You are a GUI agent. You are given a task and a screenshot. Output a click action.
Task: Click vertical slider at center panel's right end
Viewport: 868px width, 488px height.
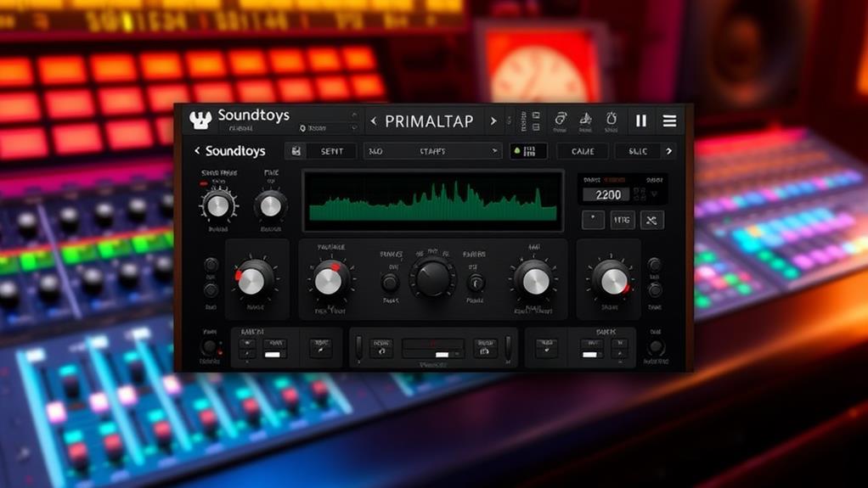pyautogui.click(x=508, y=348)
